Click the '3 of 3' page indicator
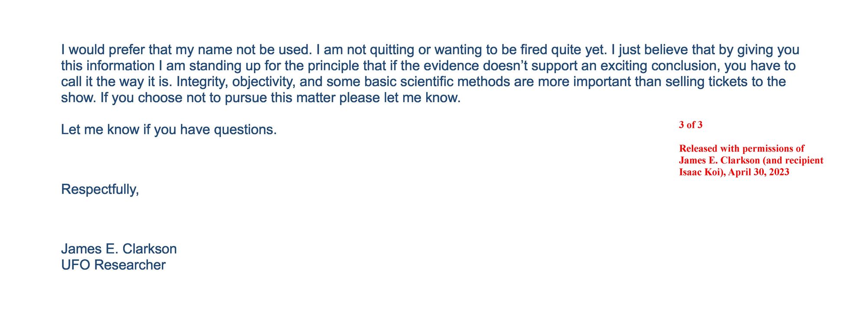 point(690,125)
